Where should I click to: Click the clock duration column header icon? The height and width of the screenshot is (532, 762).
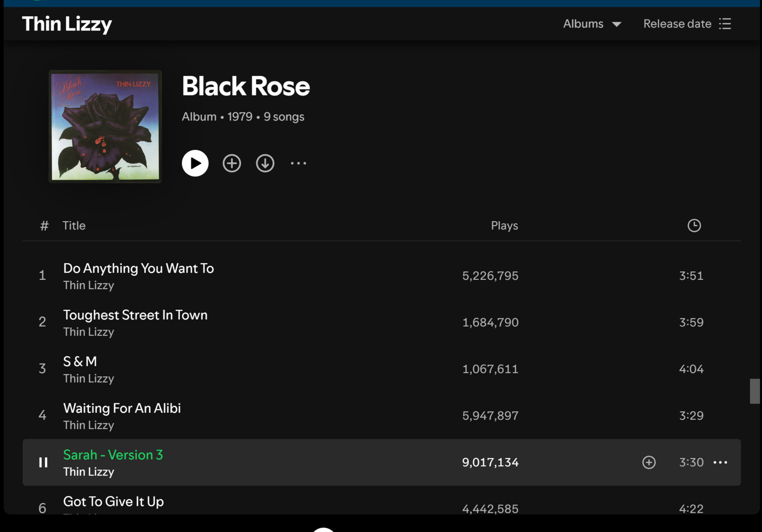pyautogui.click(x=694, y=225)
